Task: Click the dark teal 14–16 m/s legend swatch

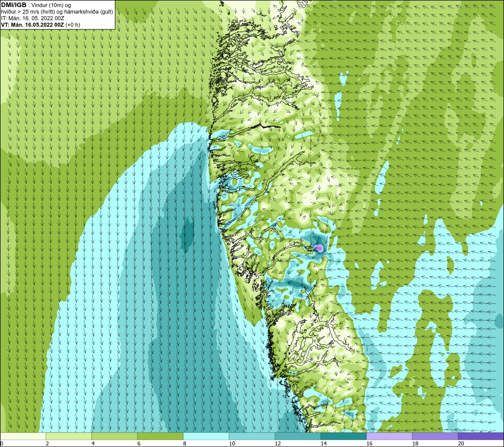Action: (343, 436)
